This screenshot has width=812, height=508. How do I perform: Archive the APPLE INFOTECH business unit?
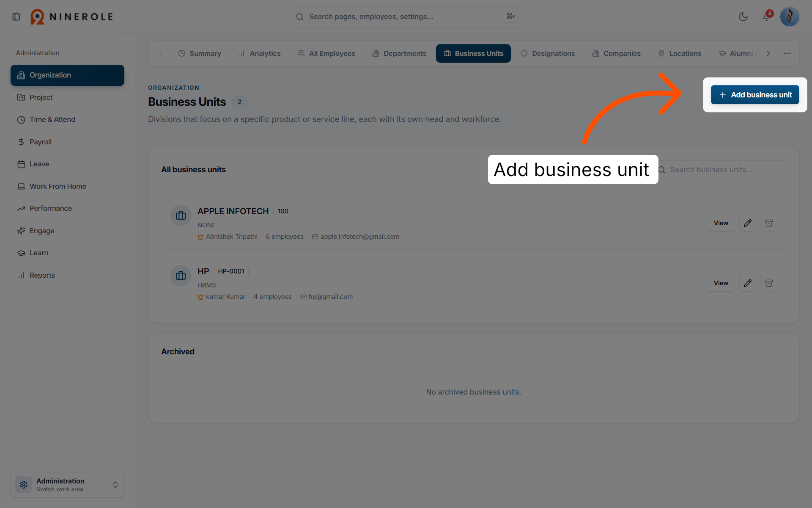(x=768, y=223)
